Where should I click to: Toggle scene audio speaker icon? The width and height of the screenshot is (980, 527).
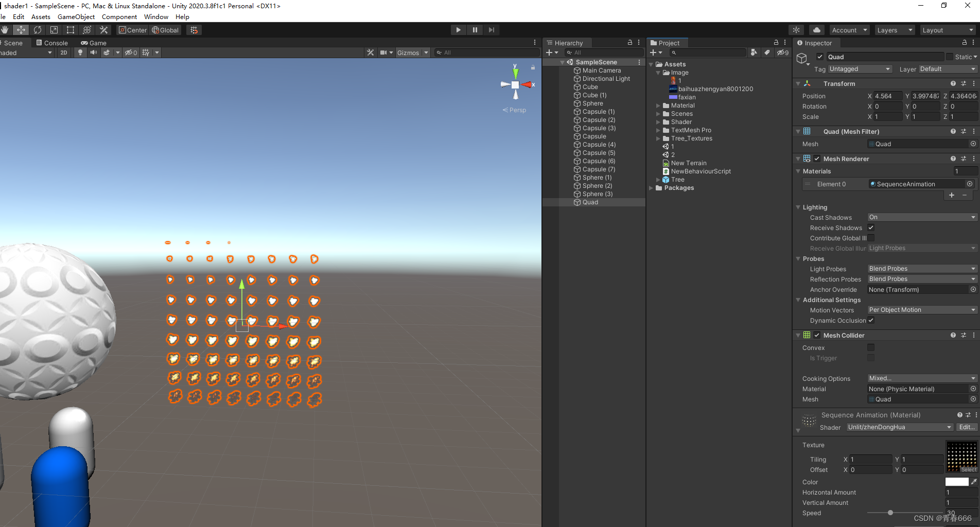tap(93, 52)
